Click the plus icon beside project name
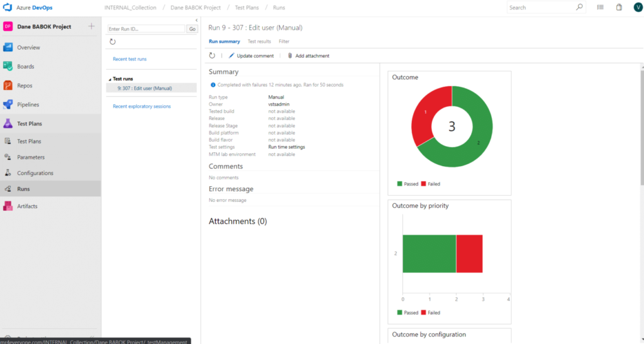 pos(91,26)
